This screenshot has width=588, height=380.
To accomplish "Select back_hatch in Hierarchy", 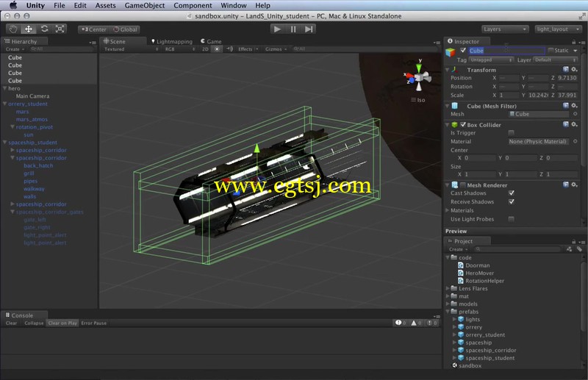I will tap(38, 165).
